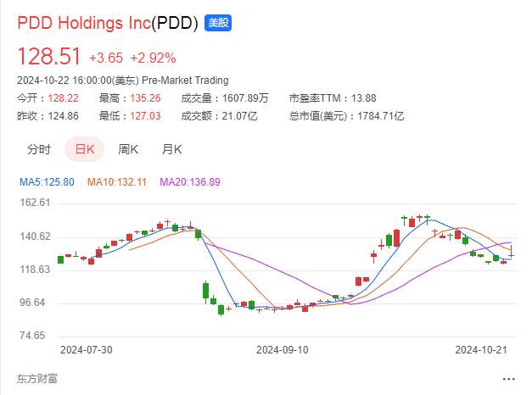Click the 74.65 price axis label
Viewport: 532px width, 395px height.
[x=32, y=336]
